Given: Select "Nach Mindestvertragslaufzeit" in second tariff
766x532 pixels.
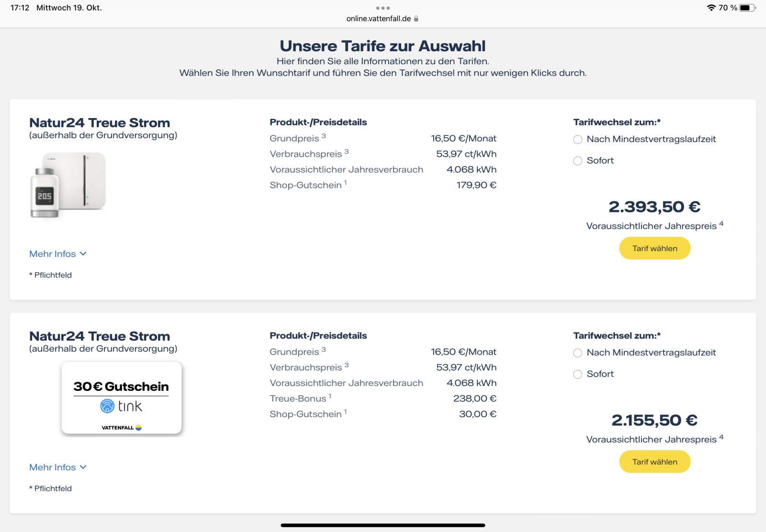Looking at the screenshot, I should pyautogui.click(x=578, y=353).
